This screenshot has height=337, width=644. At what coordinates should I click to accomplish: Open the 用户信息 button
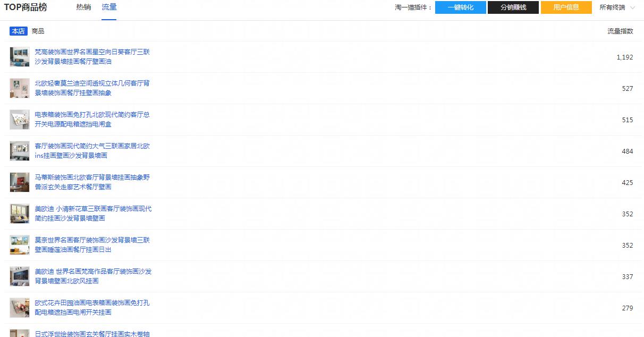566,7
